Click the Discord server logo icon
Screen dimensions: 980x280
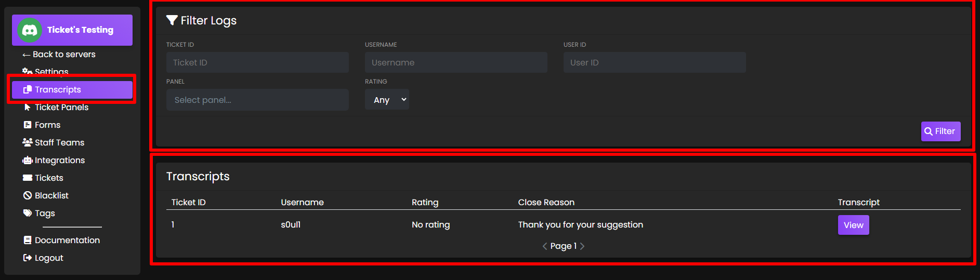(30, 31)
